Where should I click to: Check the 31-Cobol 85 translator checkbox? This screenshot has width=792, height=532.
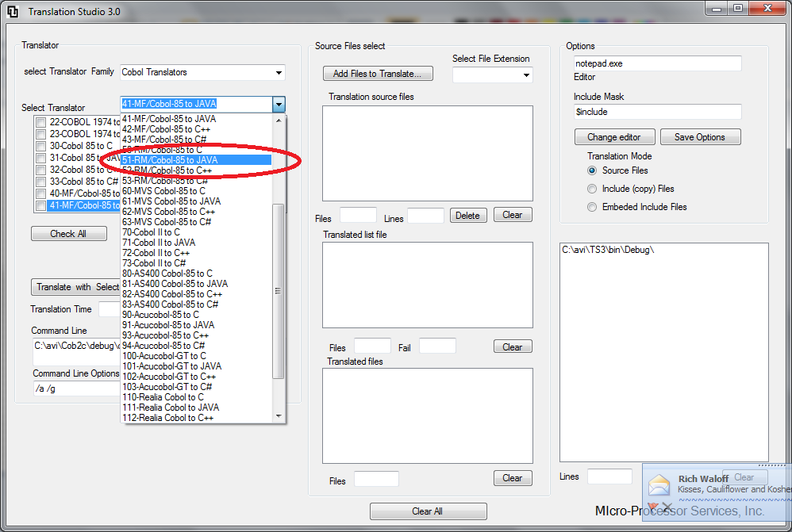41,158
